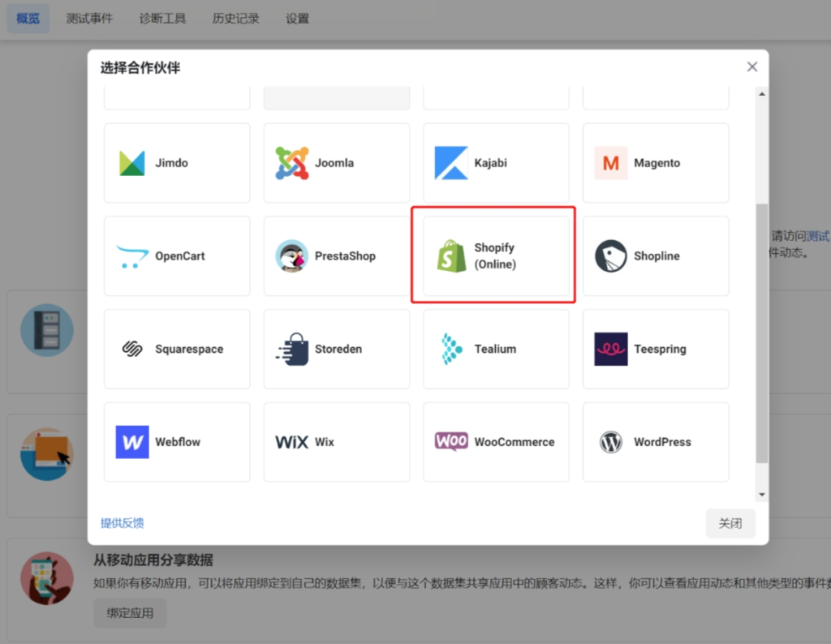Select the Joomla partner label

(x=334, y=163)
